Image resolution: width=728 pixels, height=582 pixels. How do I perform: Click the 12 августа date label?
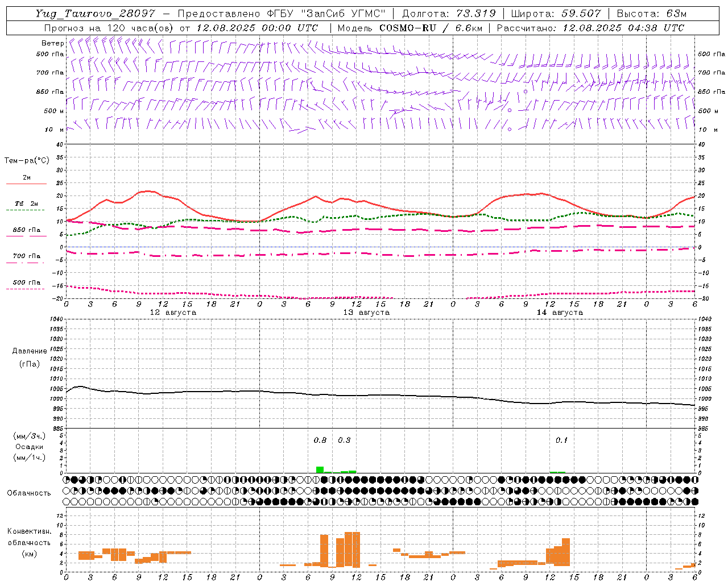pos(173,313)
